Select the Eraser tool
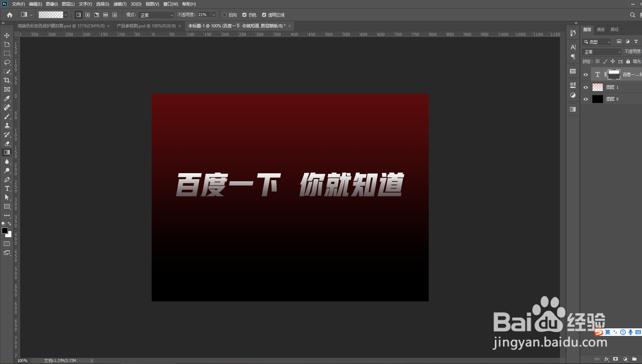The height and width of the screenshot is (364, 642). (x=7, y=143)
